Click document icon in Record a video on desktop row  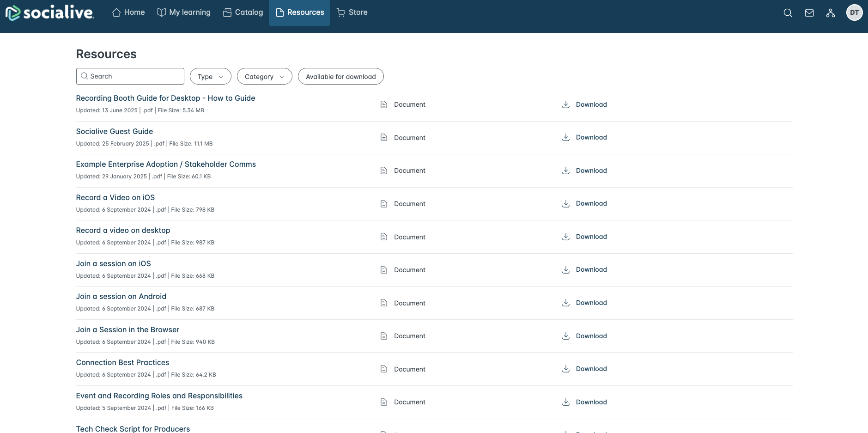click(x=384, y=237)
